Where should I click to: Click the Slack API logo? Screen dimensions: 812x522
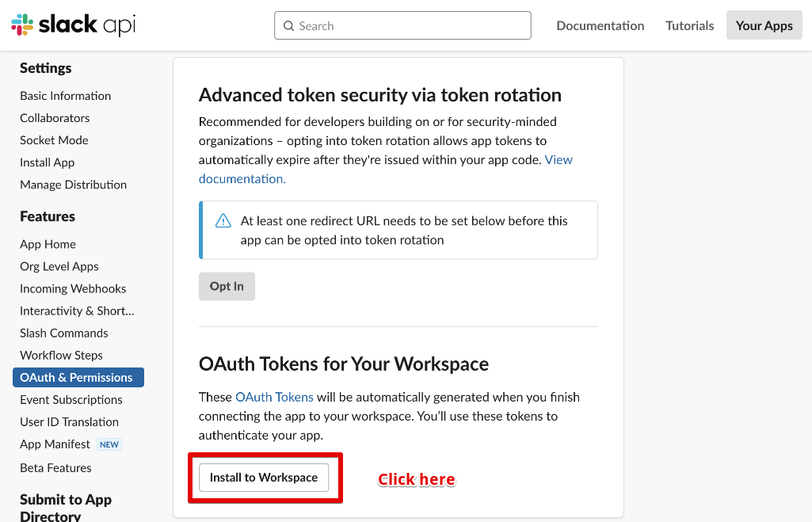click(x=74, y=25)
